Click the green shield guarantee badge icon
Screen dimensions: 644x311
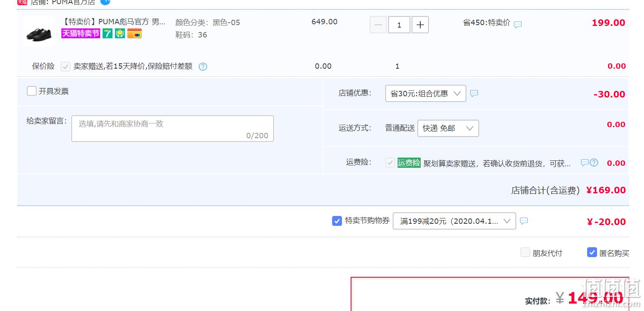point(120,34)
